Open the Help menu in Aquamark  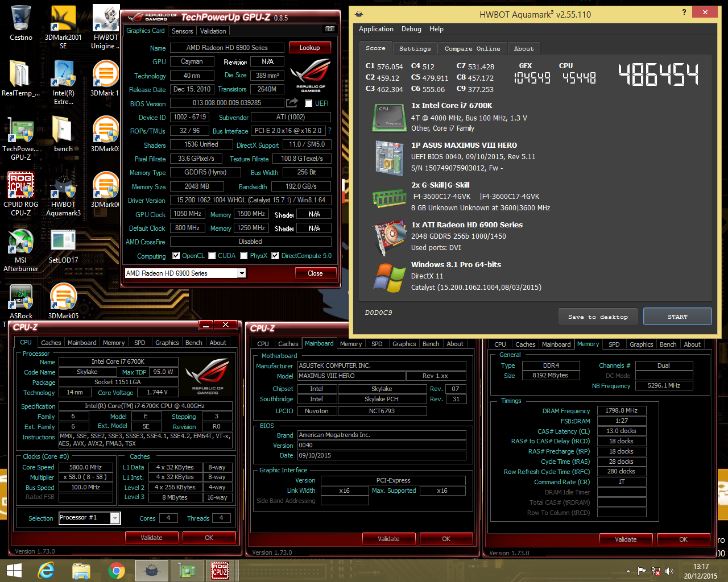436,29
